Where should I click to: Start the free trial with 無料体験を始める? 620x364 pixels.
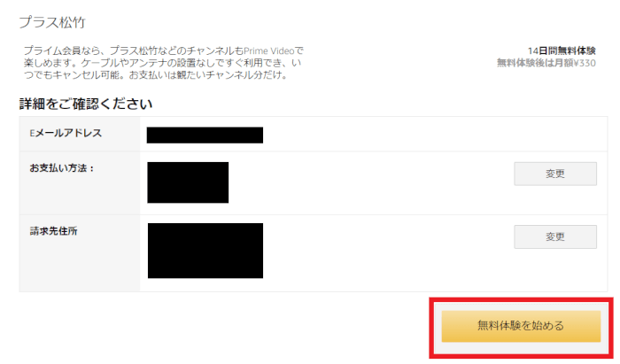pos(521,326)
